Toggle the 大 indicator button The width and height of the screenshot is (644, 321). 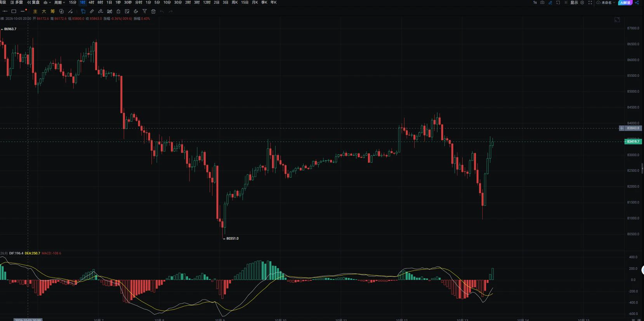click(44, 11)
